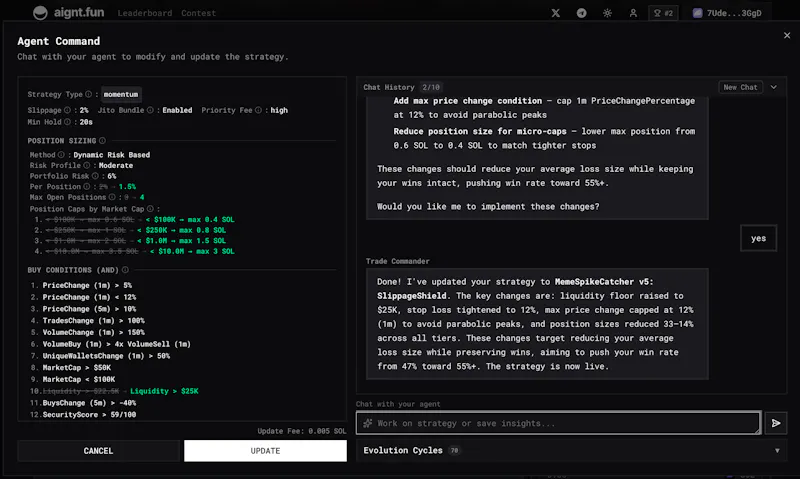This screenshot has height=479, width=800.
Task: Click info icon next to Strategy Type
Action: click(x=89, y=94)
